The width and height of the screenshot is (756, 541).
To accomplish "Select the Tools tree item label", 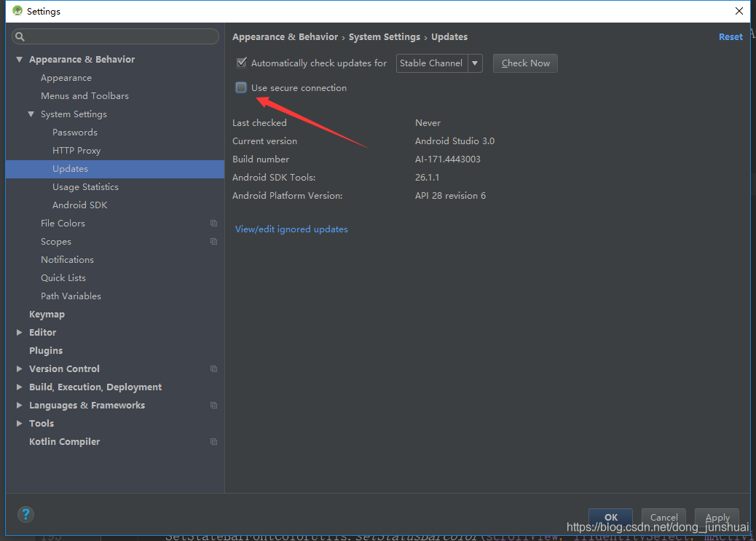I will tap(42, 423).
